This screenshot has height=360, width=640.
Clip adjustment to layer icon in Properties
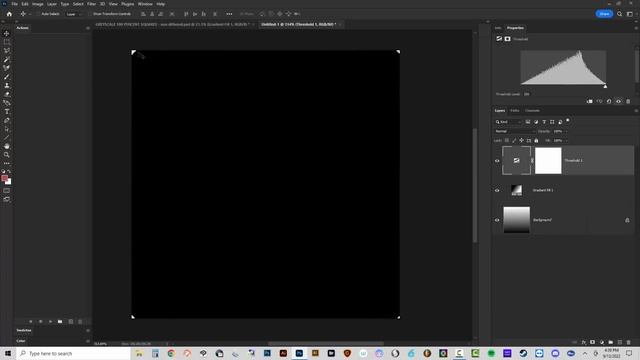pos(589,101)
